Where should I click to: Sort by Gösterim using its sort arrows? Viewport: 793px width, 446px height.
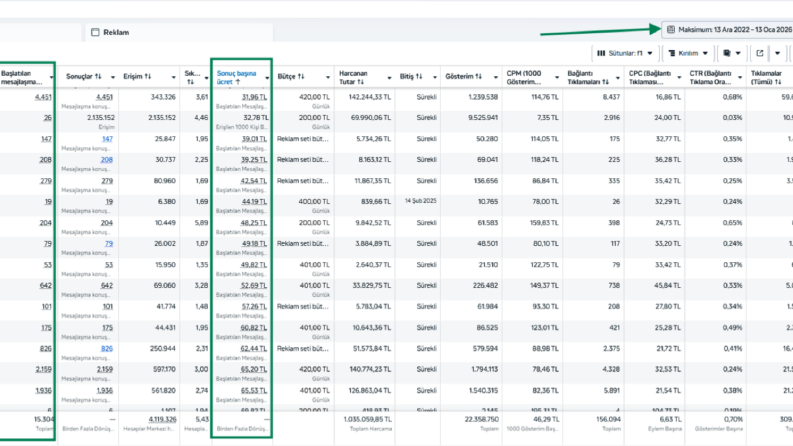tap(478, 76)
